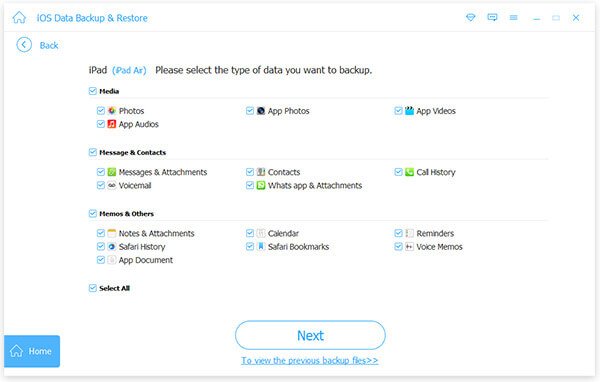Click the circular back arrow icon
This screenshot has height=382, width=600.
pyautogui.click(x=24, y=45)
